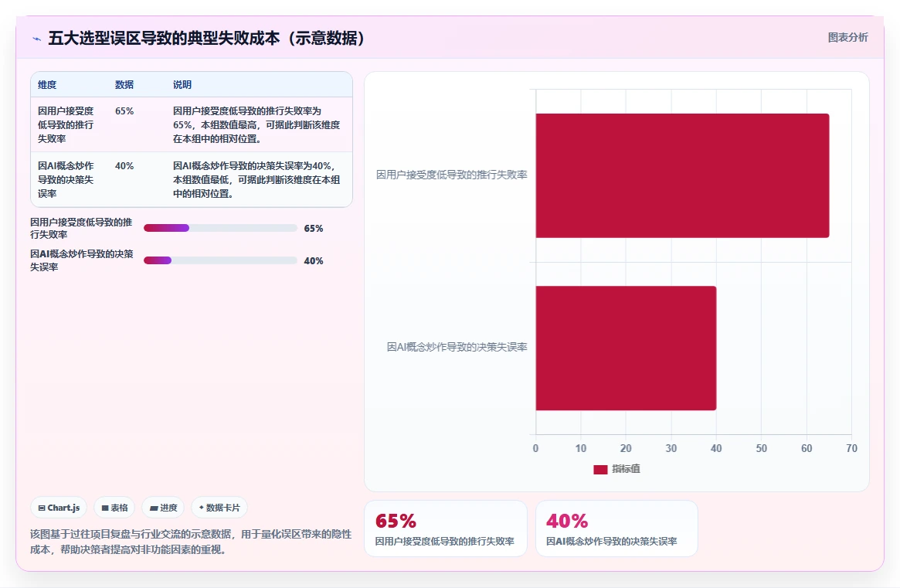The width and height of the screenshot is (900, 588).
Task: Open the 65% data card
Action: [x=446, y=529]
